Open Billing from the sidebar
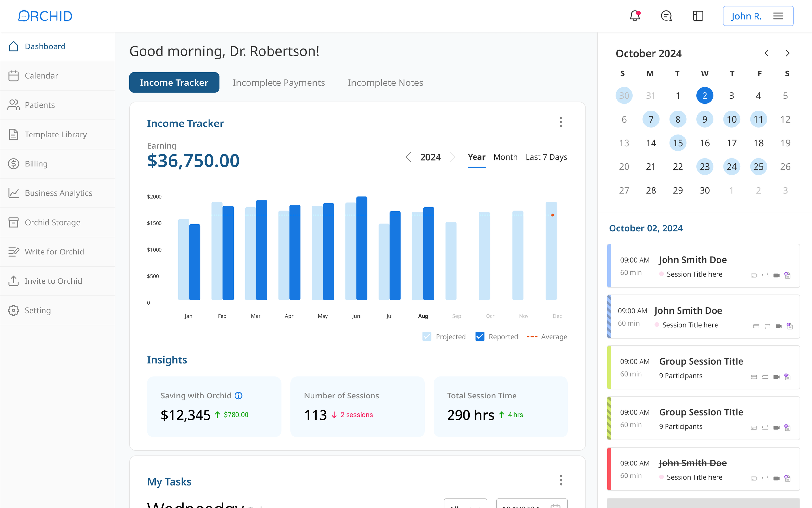812x508 pixels. tap(36, 163)
